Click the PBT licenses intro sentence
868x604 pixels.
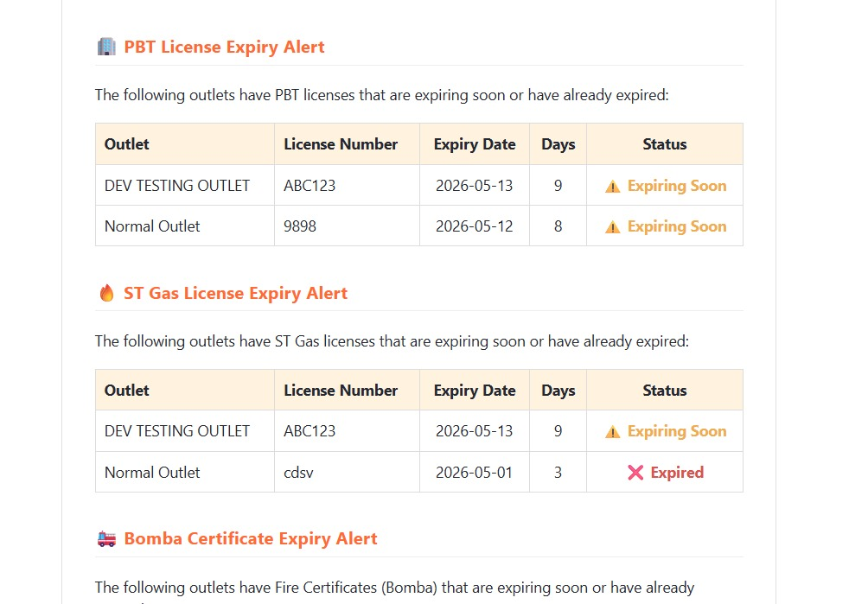click(x=382, y=95)
